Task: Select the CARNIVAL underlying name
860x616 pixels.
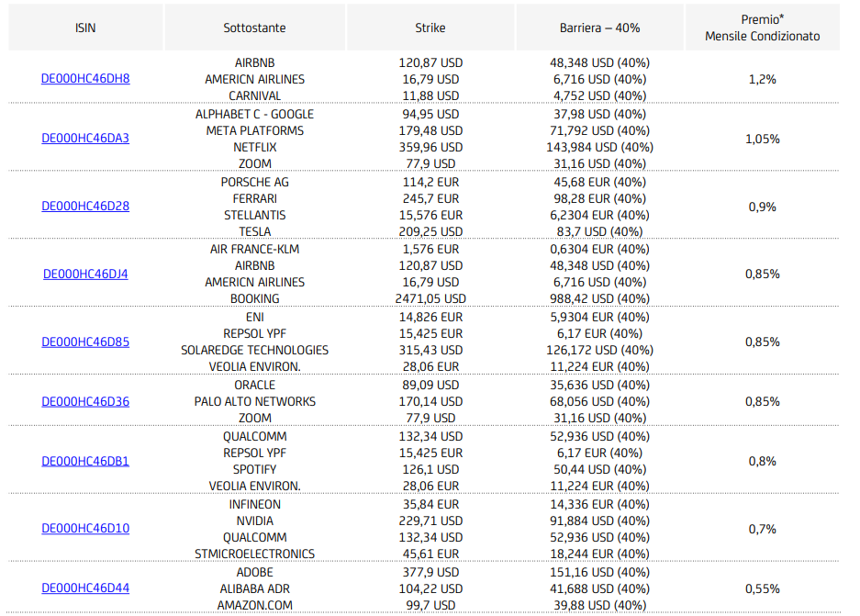Action: point(254,96)
